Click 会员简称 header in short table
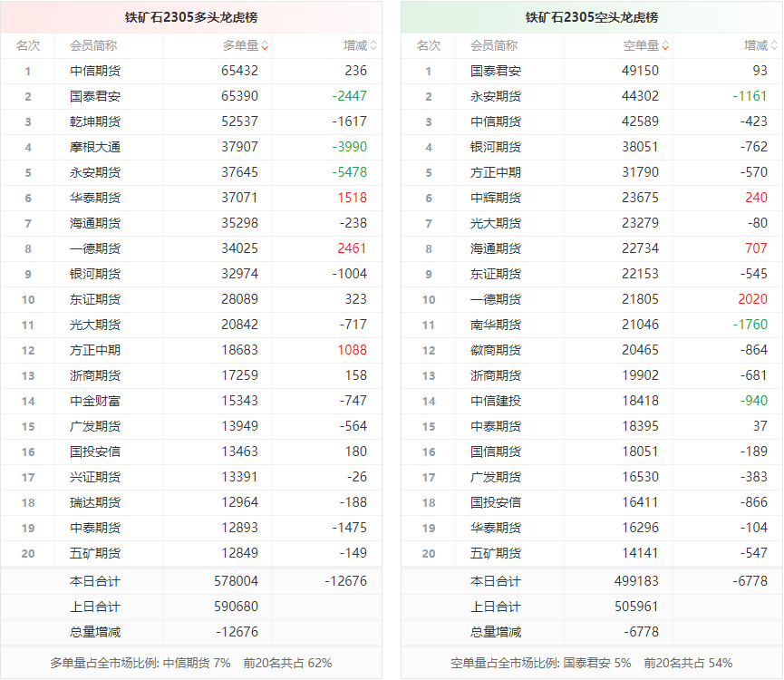 (494, 45)
